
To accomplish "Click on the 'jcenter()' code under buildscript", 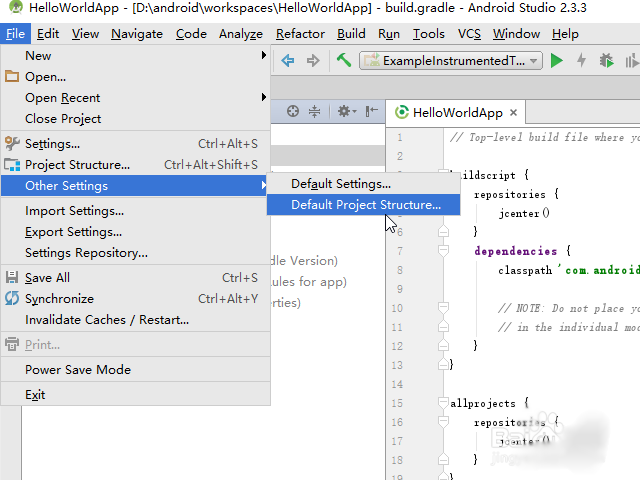I will (524, 213).
